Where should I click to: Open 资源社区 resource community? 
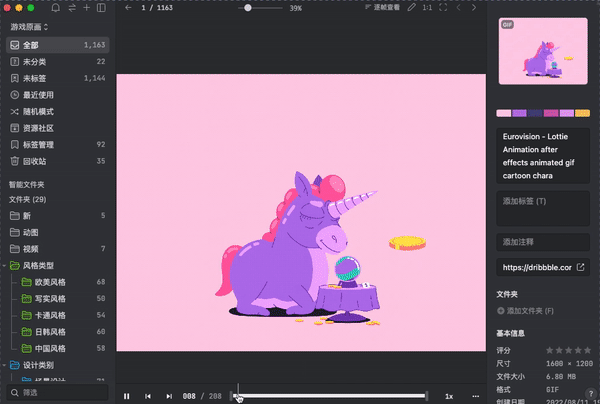tap(58, 128)
